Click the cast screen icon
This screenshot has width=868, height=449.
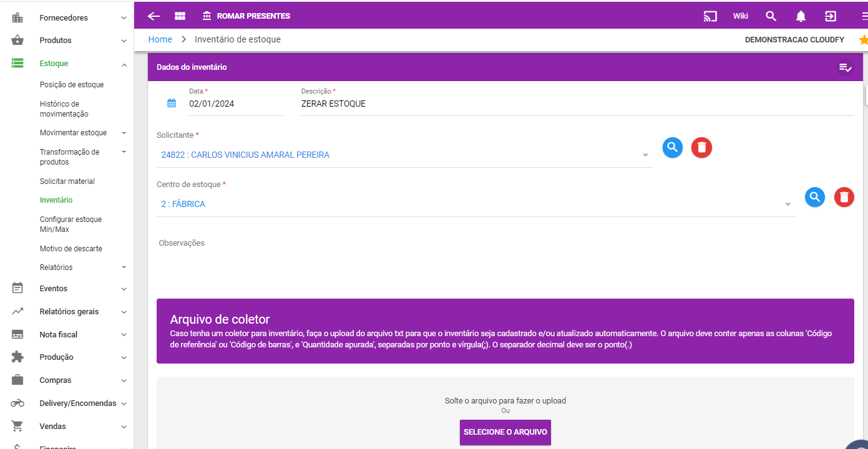(x=710, y=16)
